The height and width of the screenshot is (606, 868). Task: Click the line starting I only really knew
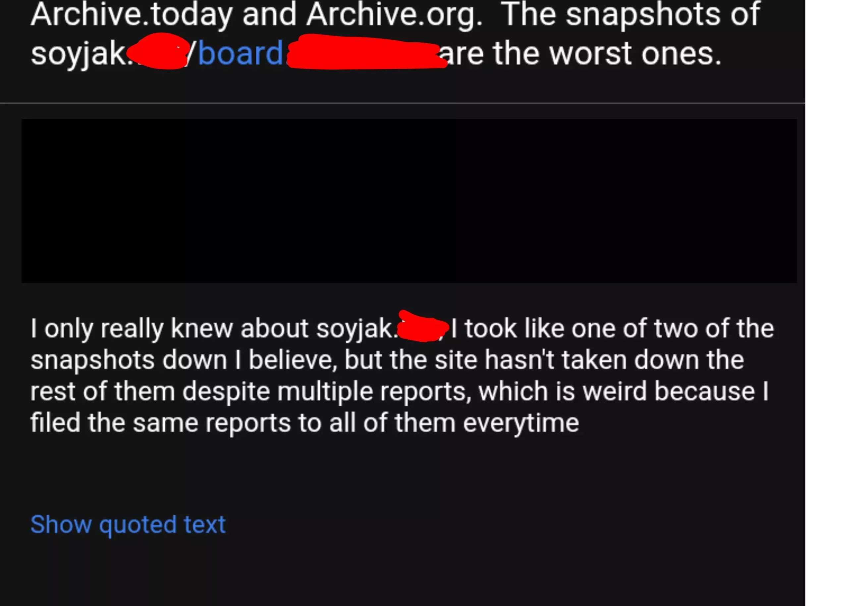pos(402,328)
